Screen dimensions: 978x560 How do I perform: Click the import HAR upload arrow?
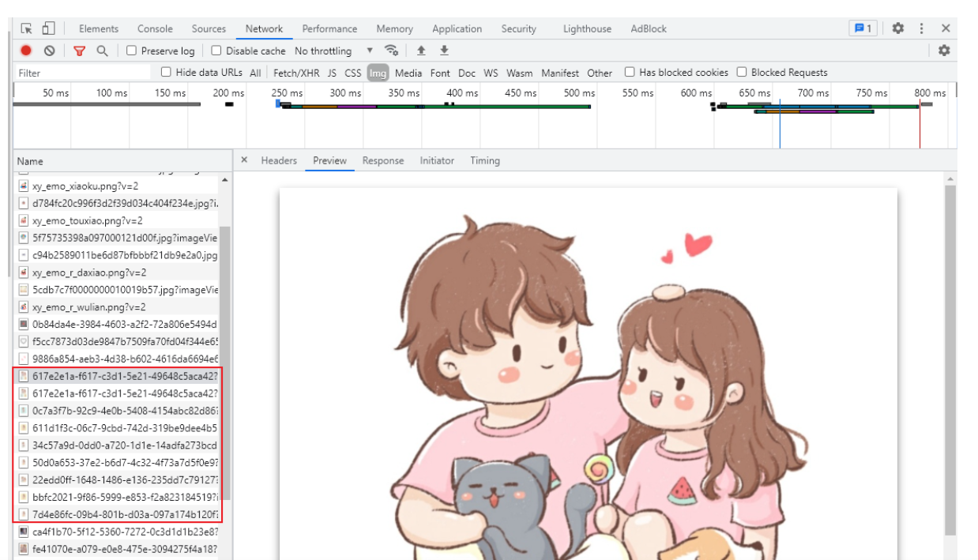(x=421, y=51)
